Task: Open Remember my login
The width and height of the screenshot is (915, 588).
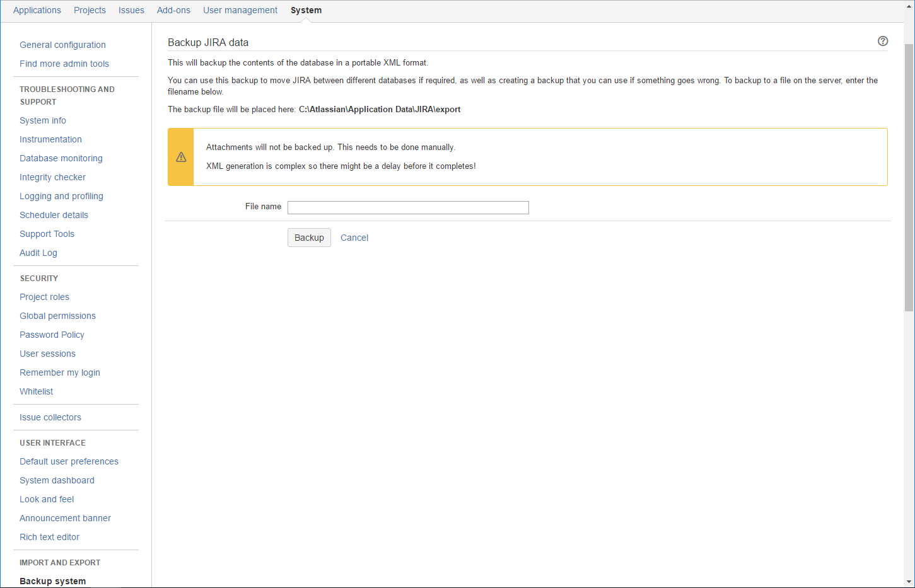Action: click(60, 372)
